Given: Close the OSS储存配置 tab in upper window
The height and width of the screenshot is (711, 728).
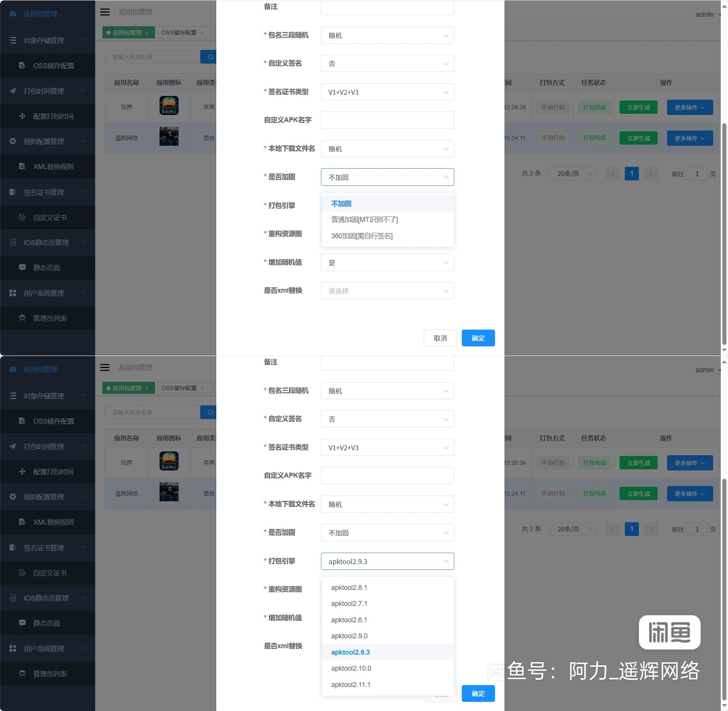Looking at the screenshot, I should 202,33.
